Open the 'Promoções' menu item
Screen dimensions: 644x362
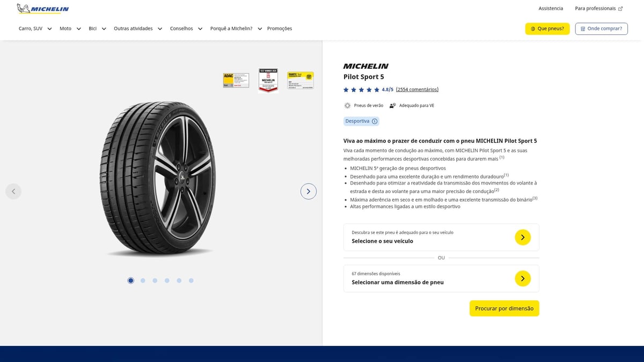click(x=280, y=28)
